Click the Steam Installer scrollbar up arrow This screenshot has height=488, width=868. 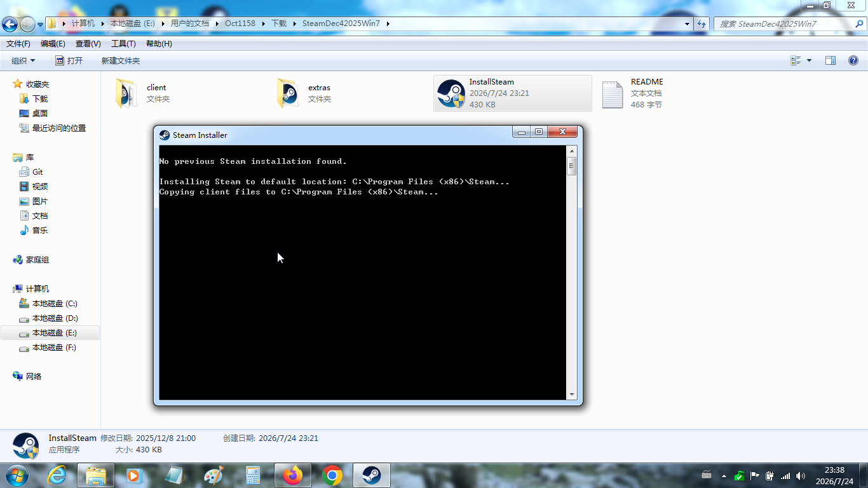(572, 151)
